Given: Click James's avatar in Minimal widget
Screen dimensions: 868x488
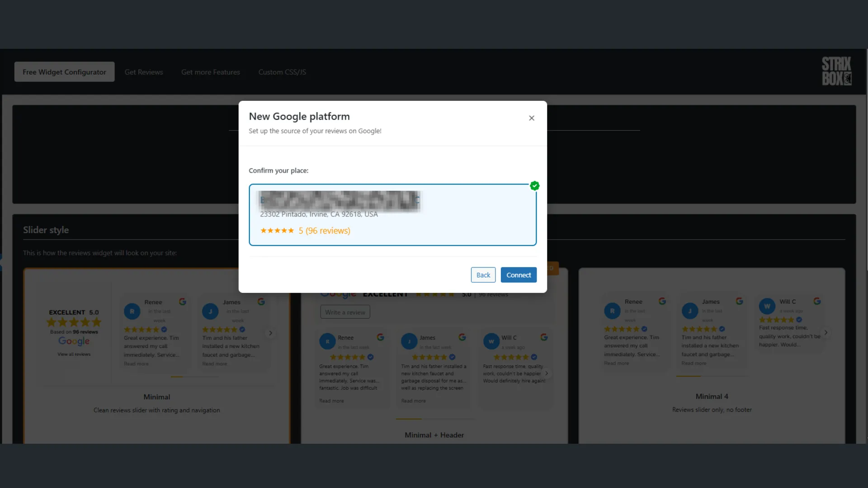Looking at the screenshot, I should [x=210, y=311].
